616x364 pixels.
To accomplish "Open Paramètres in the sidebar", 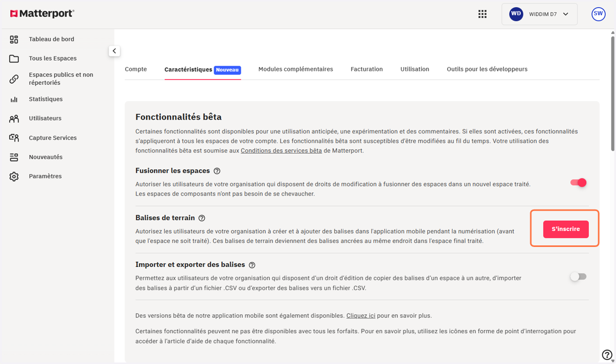I will [45, 176].
